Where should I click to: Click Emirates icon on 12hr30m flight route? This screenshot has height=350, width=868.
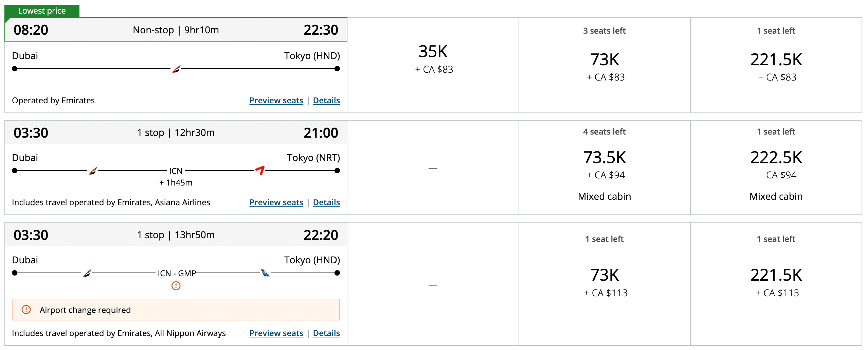[x=93, y=171]
